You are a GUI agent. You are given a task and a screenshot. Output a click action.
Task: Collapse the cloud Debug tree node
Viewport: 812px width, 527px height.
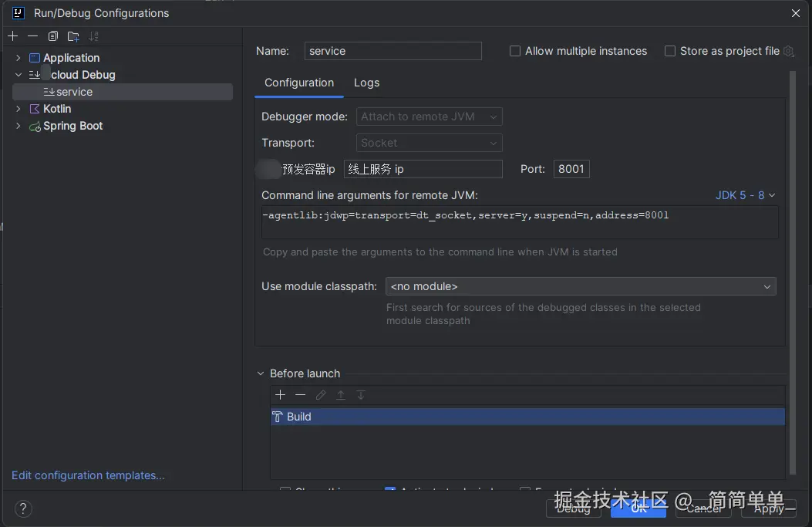[x=19, y=75]
